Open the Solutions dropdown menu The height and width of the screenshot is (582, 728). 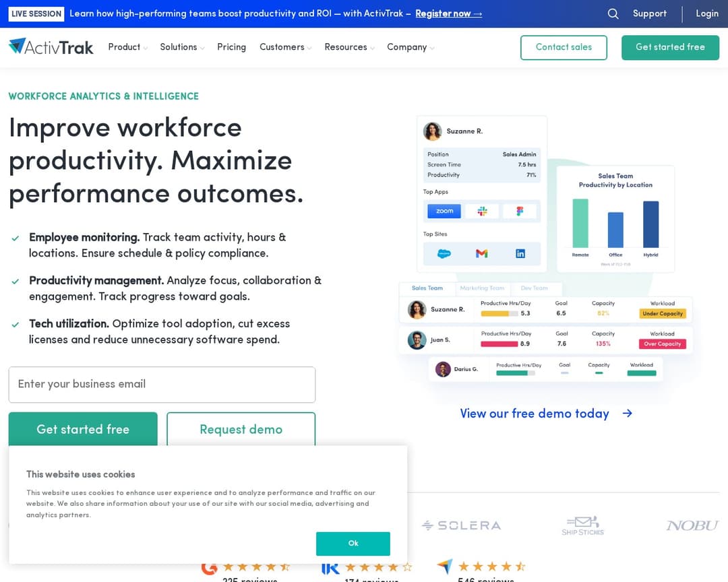tap(181, 47)
